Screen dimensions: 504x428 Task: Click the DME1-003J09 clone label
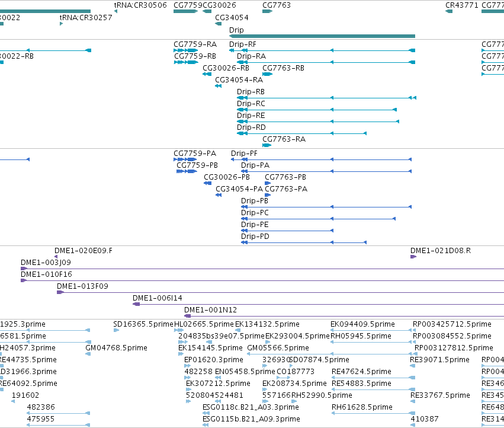(46, 263)
